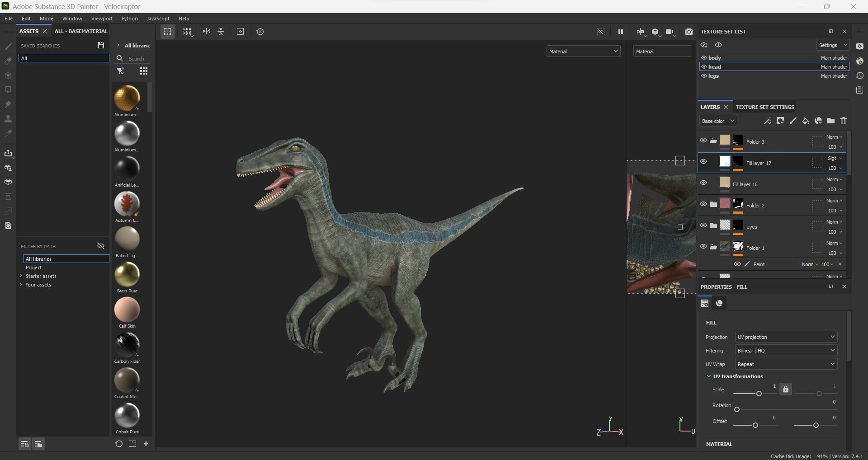This screenshot has width=868, height=460.
Task: Select the Polygon Fill tool
Action: click(x=8, y=90)
